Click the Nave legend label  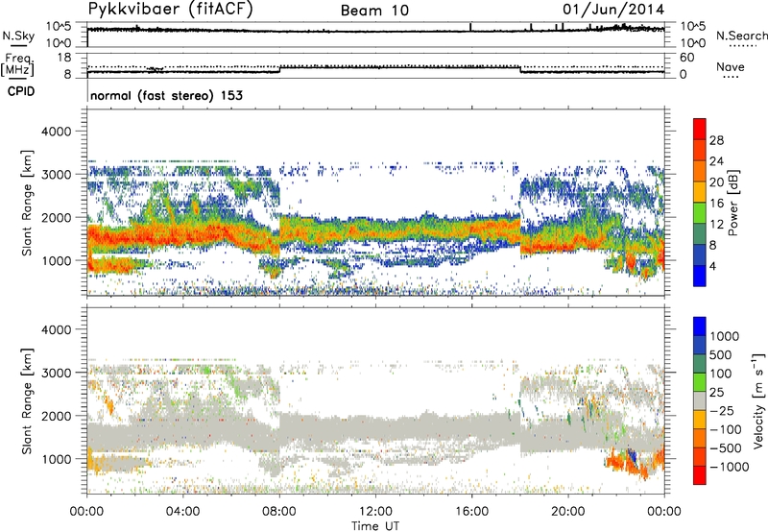731,66
